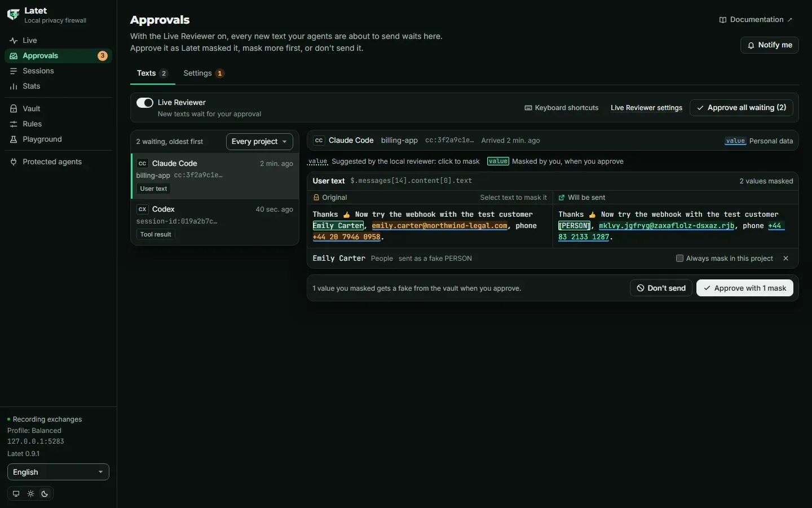This screenshot has width=812, height=508.
Task: Click the CC agent icon in list
Action: pyautogui.click(x=143, y=164)
